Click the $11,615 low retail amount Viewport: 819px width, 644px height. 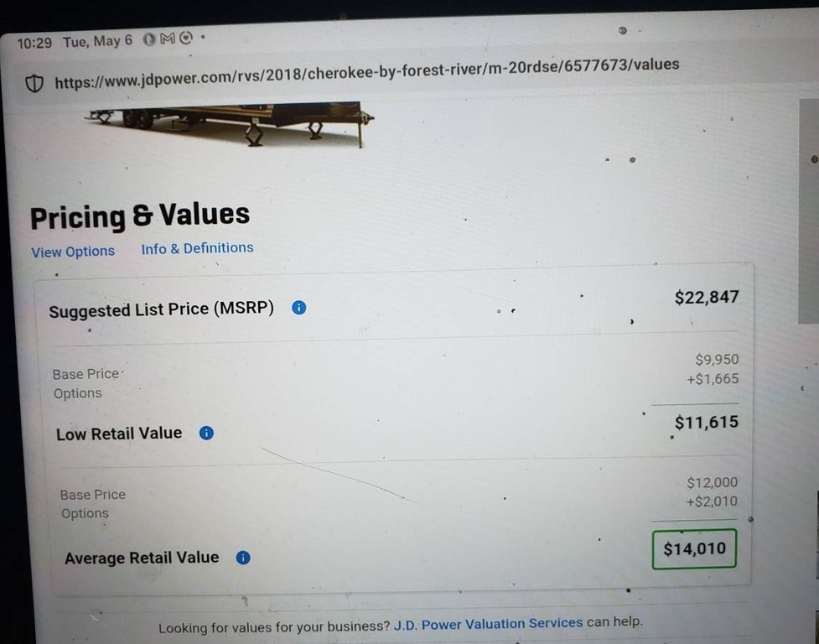(x=706, y=422)
